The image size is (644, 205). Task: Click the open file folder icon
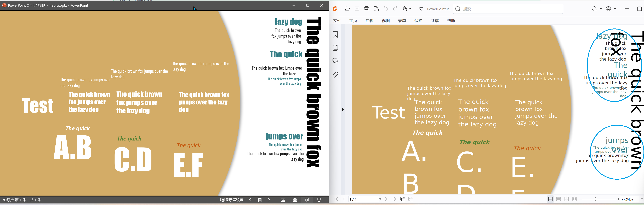(x=347, y=9)
